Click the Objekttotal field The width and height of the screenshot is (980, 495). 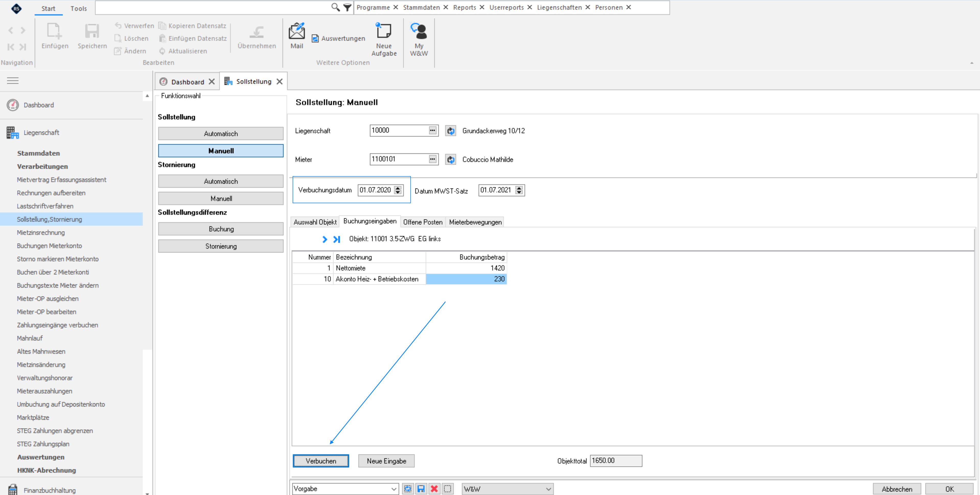tap(616, 461)
